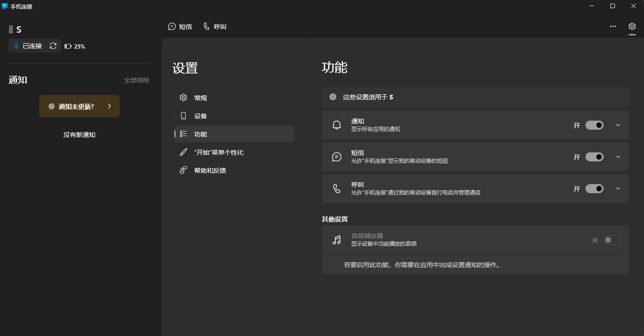The height and width of the screenshot is (336, 644).
Task: Open the 短信 tab at the top
Action: tap(180, 27)
